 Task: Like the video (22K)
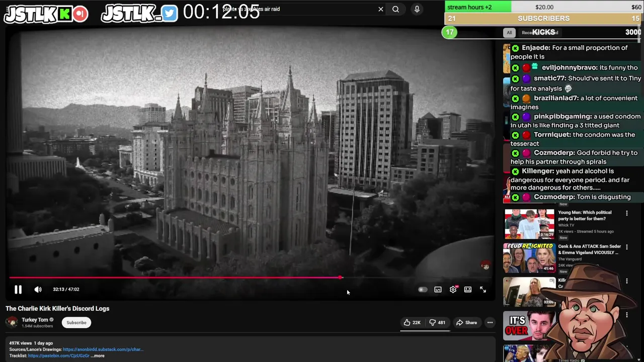(412, 323)
